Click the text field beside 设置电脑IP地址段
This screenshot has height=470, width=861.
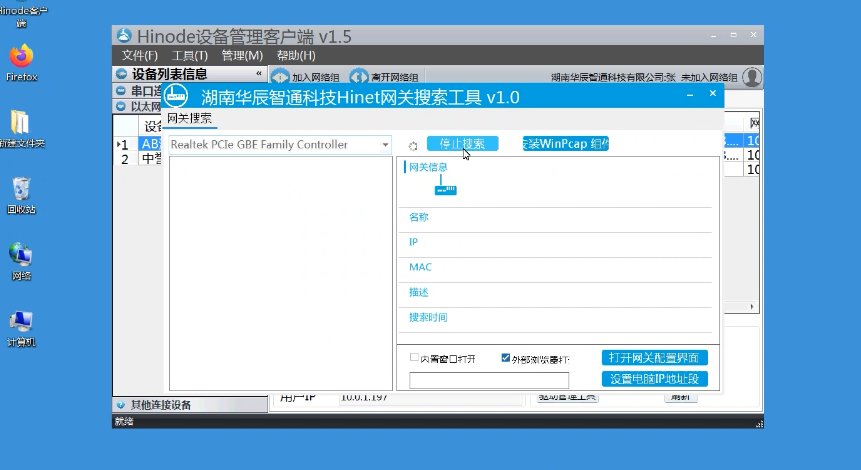(489, 380)
